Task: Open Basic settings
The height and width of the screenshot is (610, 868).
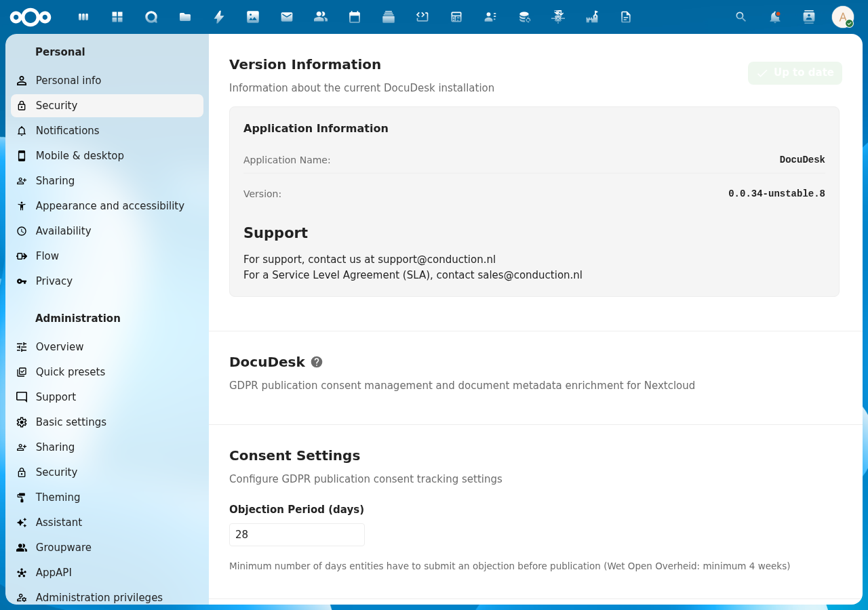Action: 107,422
